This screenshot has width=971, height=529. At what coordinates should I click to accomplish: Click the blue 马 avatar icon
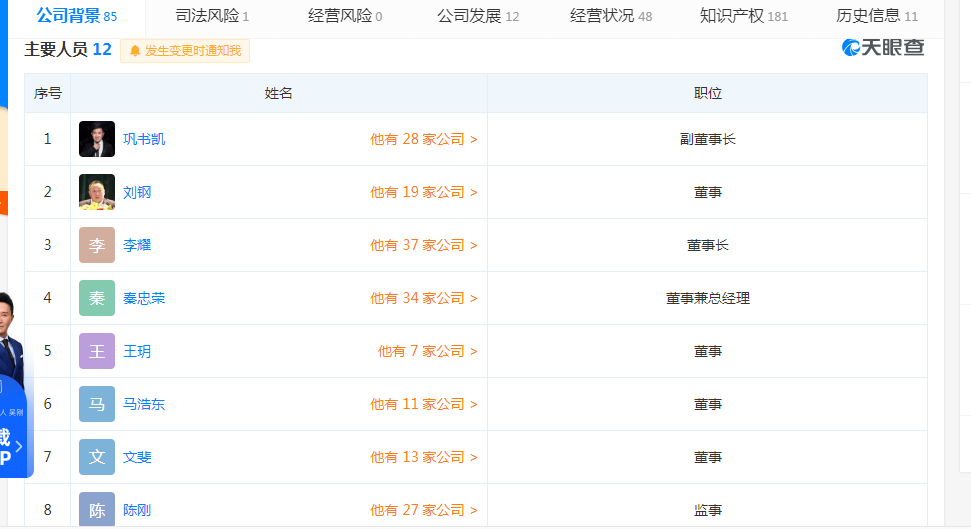[97, 404]
